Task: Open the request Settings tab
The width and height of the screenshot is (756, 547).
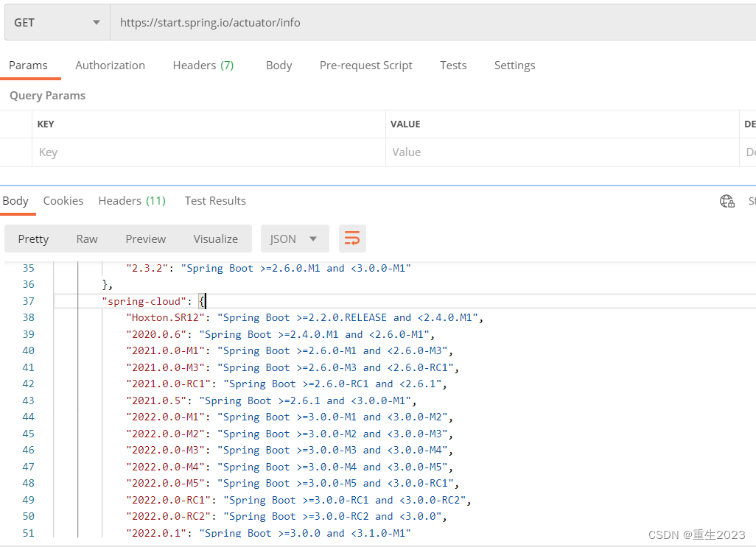Action: [x=514, y=66]
